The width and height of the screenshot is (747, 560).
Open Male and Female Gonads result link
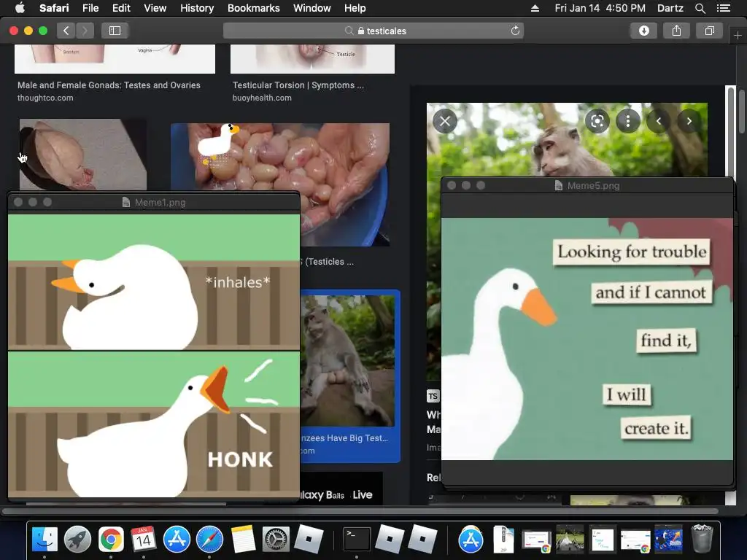pos(109,85)
